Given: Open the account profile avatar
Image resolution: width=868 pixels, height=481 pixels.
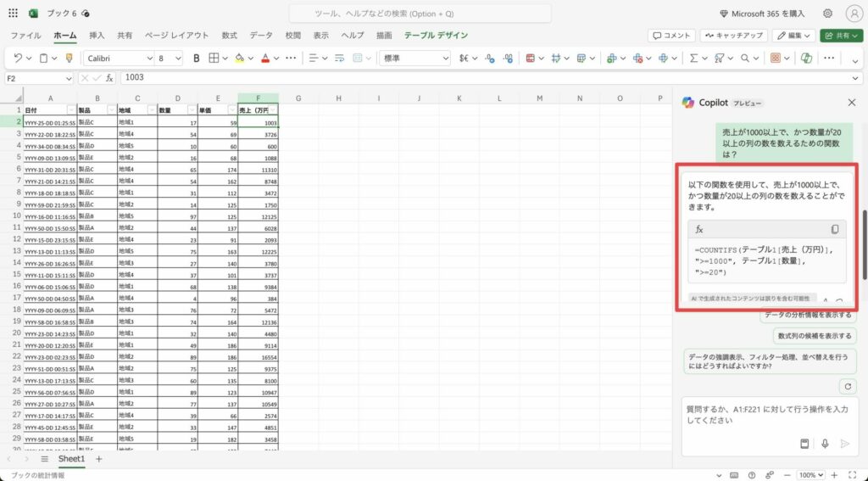Looking at the screenshot, I should pos(854,14).
